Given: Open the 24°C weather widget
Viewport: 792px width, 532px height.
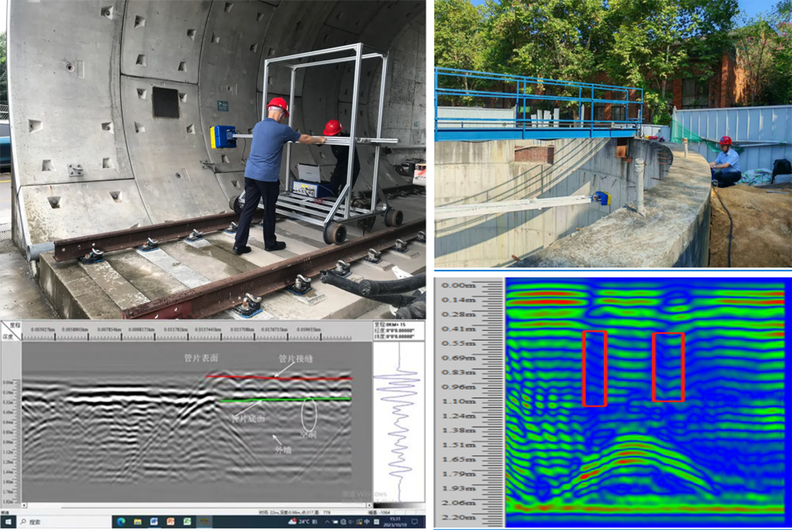Looking at the screenshot, I should pyautogui.click(x=300, y=522).
